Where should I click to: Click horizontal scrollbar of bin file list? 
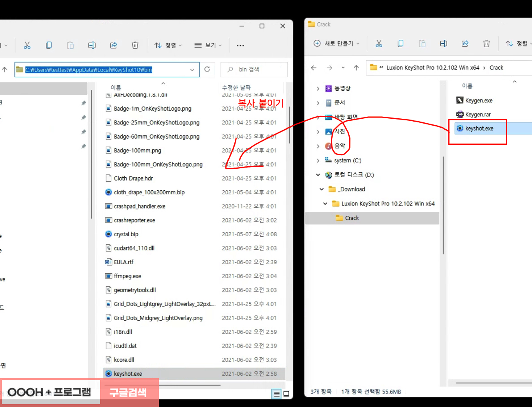click(x=162, y=385)
